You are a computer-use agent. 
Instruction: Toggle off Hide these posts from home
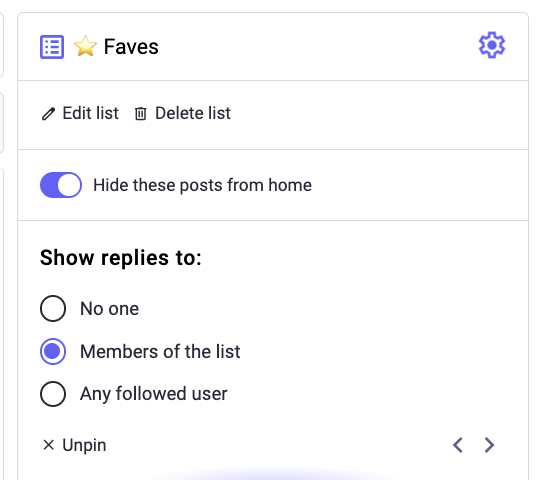(61, 185)
